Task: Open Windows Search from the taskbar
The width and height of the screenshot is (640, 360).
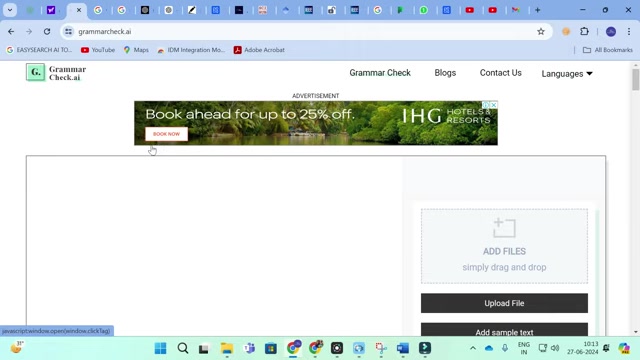Action: [x=183, y=348]
